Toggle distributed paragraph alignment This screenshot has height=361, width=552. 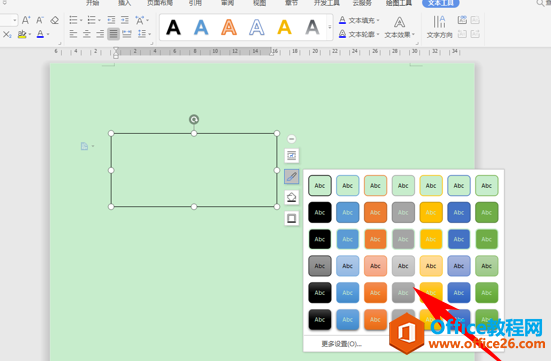pos(127,34)
